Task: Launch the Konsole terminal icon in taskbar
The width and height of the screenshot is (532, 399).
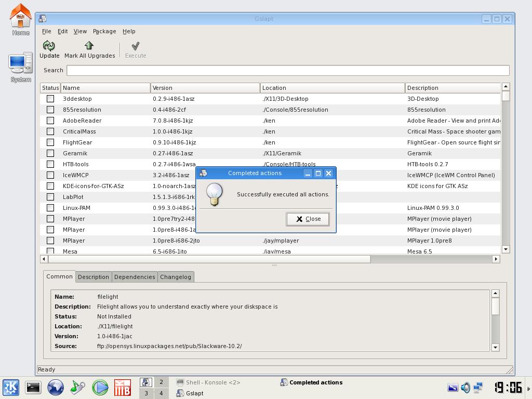Action: (x=33, y=387)
